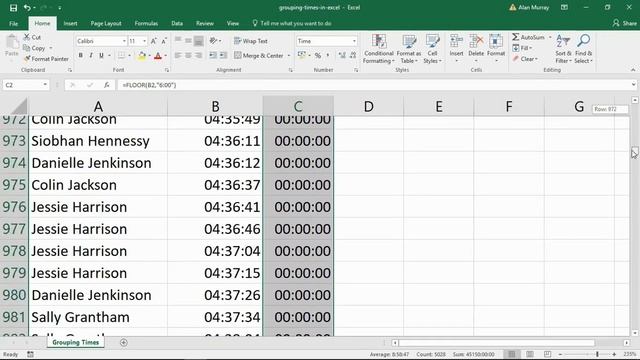The height and width of the screenshot is (360, 640).
Task: Open the Cell Styles gallery
Action: (432, 49)
